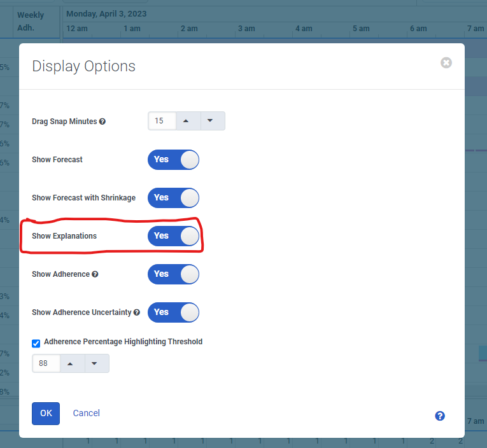Toggle Show Forecast switch
This screenshot has height=448, width=487.
(173, 160)
